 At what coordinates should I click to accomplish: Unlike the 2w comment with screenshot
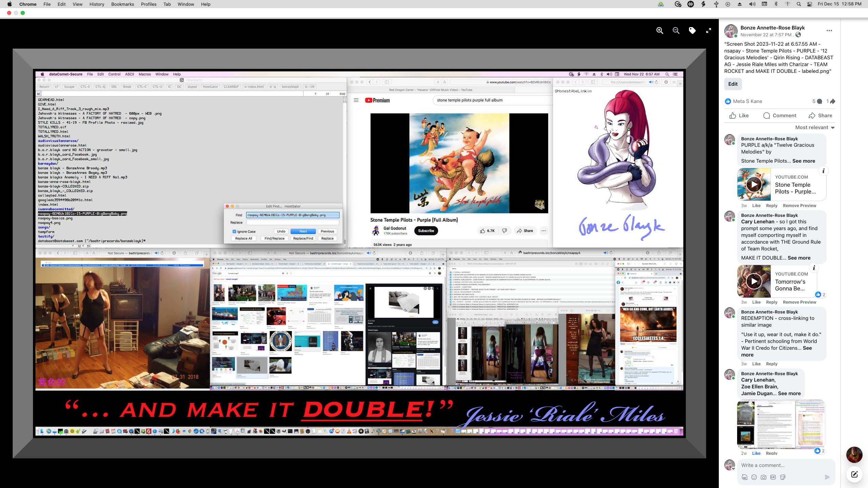pos(756,453)
